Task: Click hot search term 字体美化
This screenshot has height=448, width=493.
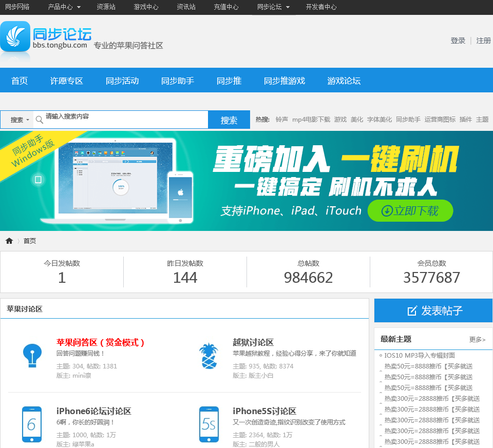Action: click(x=380, y=120)
